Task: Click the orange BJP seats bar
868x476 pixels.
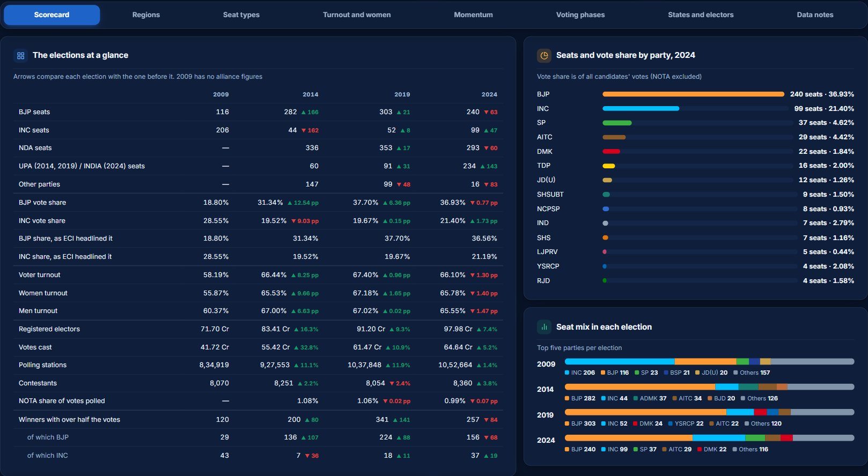Action: [x=693, y=94]
